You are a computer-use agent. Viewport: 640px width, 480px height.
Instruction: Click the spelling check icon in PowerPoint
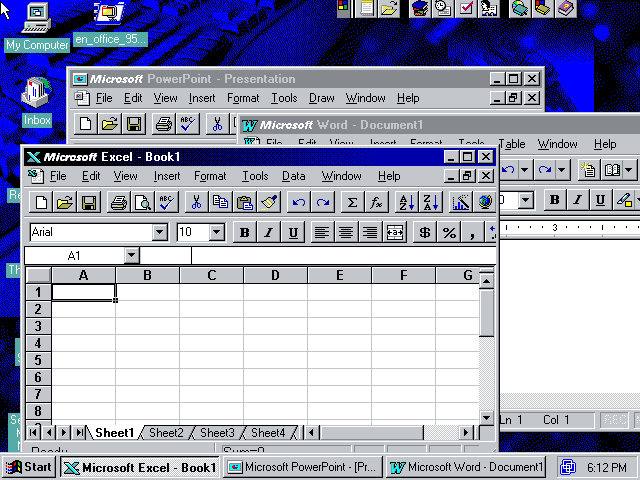click(x=188, y=124)
